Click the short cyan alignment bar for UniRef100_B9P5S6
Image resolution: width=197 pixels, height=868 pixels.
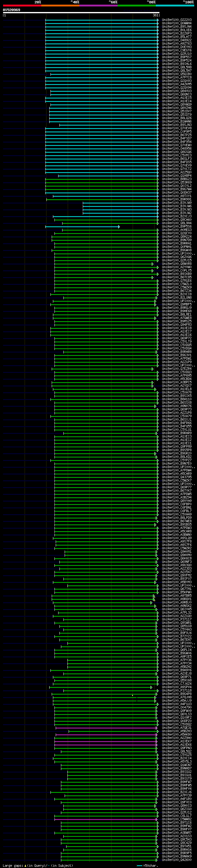coord(82,227)
